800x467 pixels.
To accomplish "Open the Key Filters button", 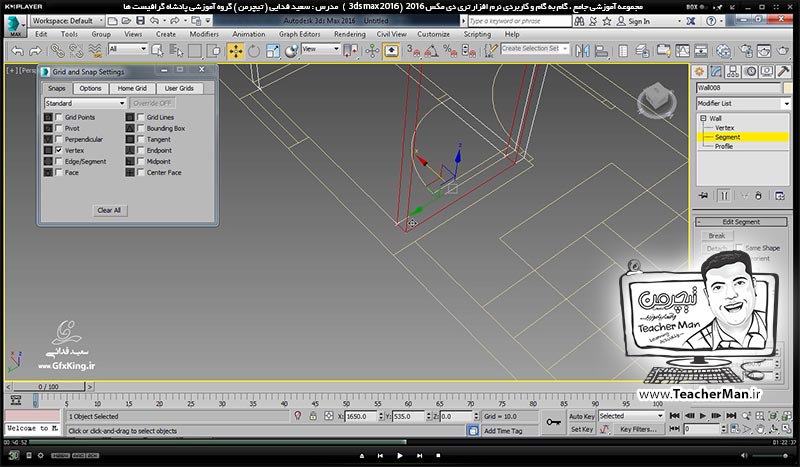I will point(638,429).
